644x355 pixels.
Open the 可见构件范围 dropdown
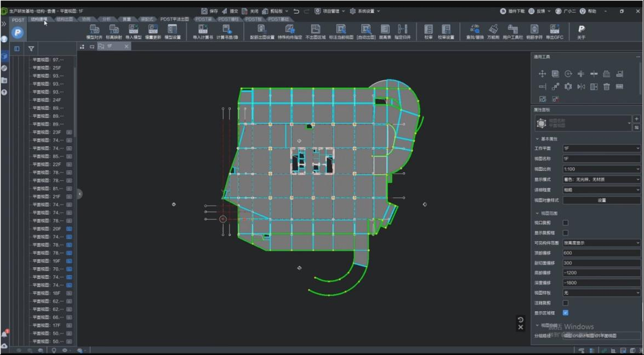[602, 243]
